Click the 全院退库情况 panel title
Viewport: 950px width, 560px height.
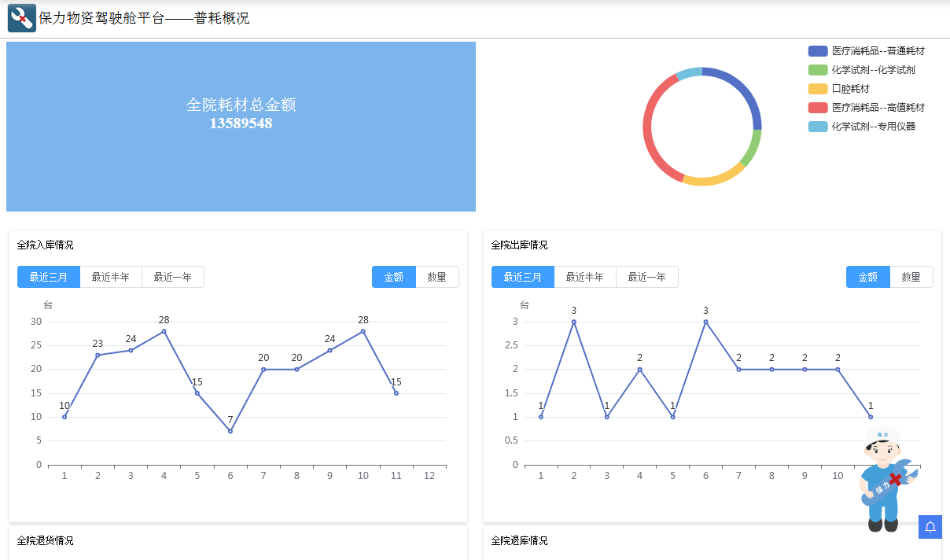pyautogui.click(x=520, y=541)
